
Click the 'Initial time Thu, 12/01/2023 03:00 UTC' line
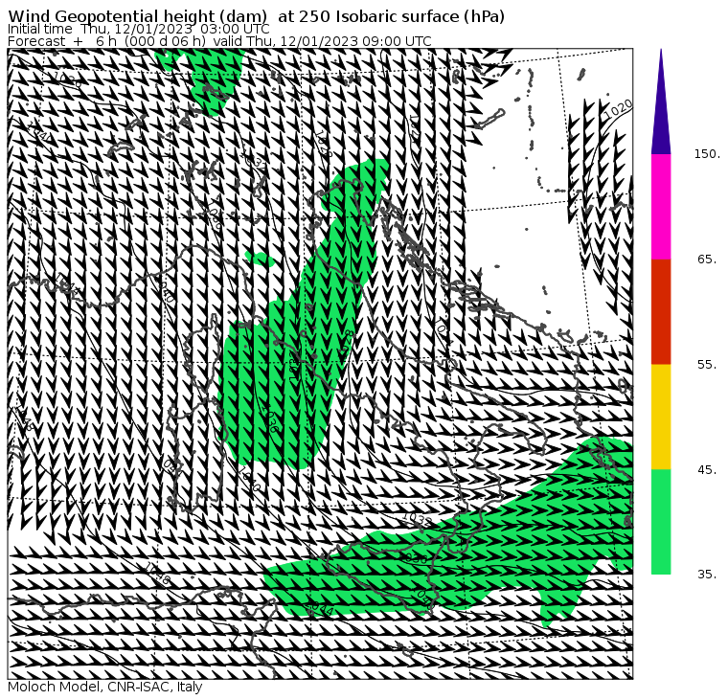(138, 29)
